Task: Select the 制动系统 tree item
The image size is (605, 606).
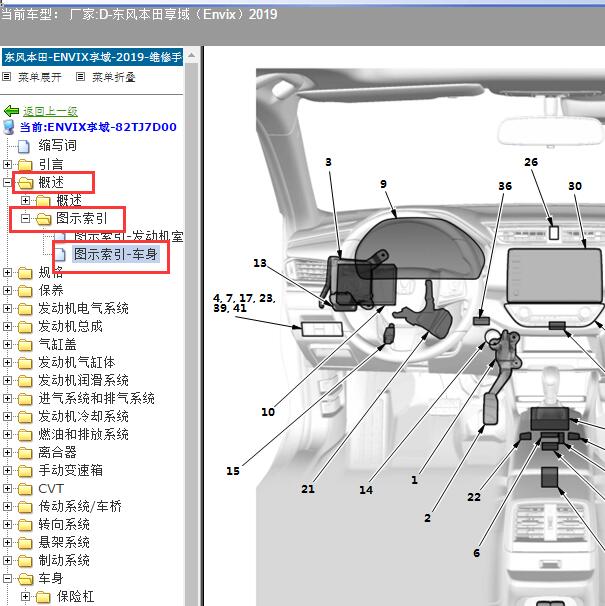Action: pos(64,561)
